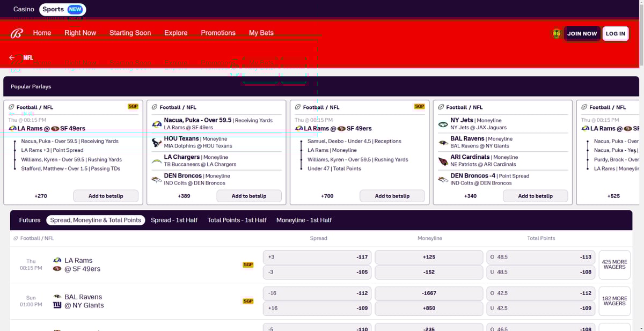
Task: Open the Home menu item
Action: [42, 33]
